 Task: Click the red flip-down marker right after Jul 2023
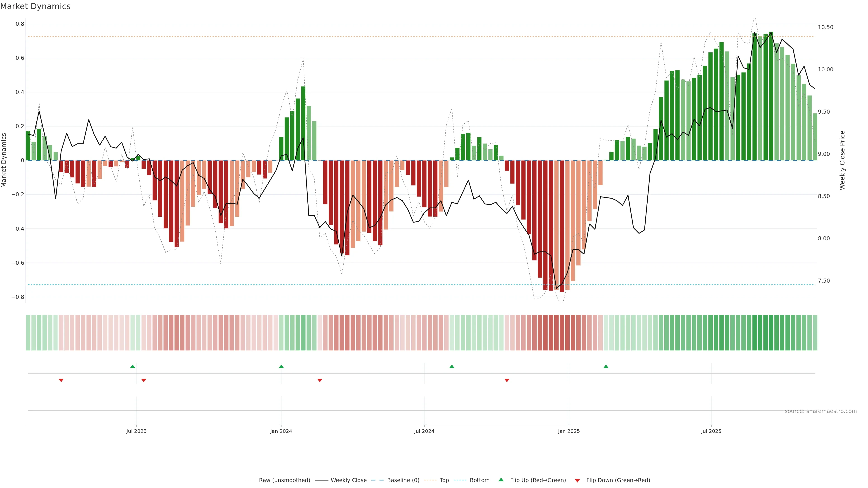coord(144,380)
